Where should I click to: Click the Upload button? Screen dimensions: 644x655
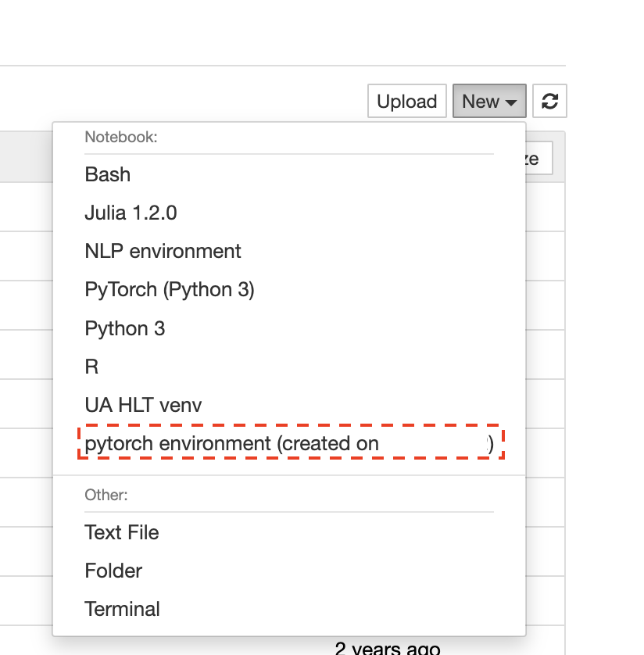point(406,101)
